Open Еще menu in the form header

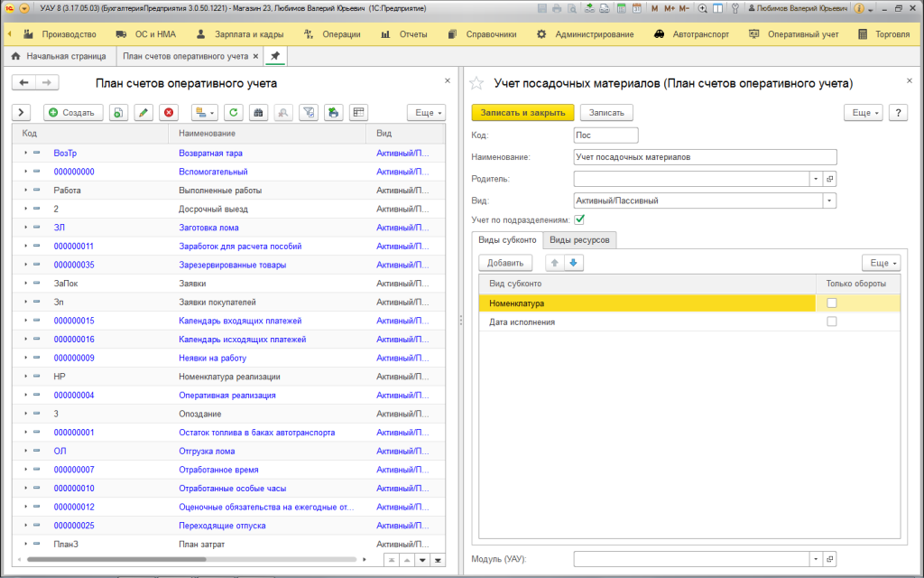864,113
